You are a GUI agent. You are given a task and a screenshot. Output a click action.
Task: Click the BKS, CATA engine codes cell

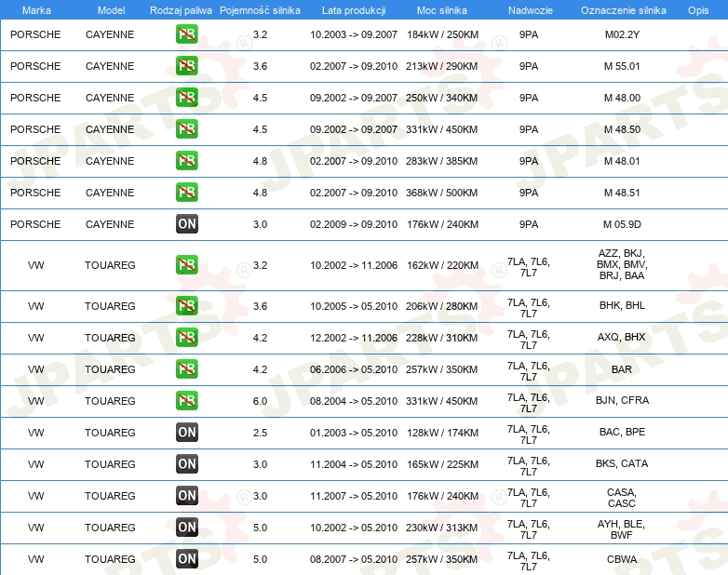[622, 463]
